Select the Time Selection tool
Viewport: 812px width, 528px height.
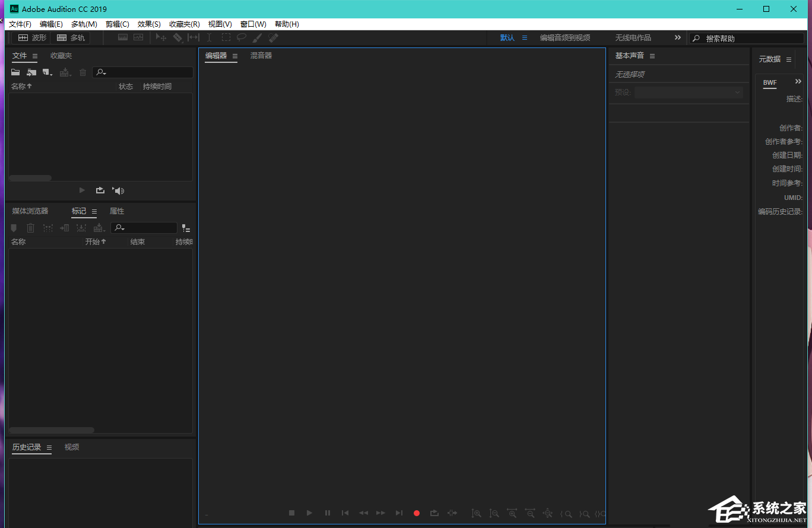coord(210,37)
